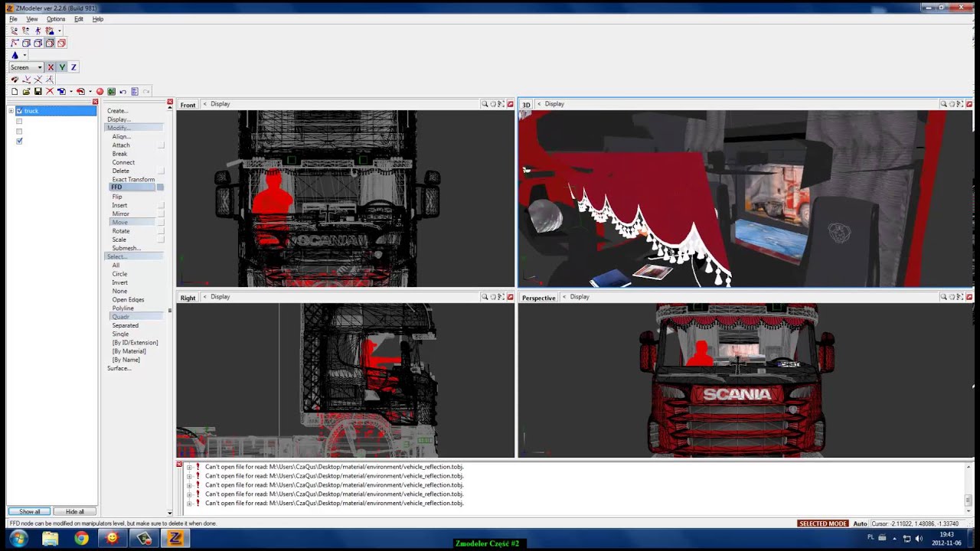Viewport: 980px width, 551px height.
Task: Toggle the options box next to Insert
Action: pyautogui.click(x=161, y=205)
